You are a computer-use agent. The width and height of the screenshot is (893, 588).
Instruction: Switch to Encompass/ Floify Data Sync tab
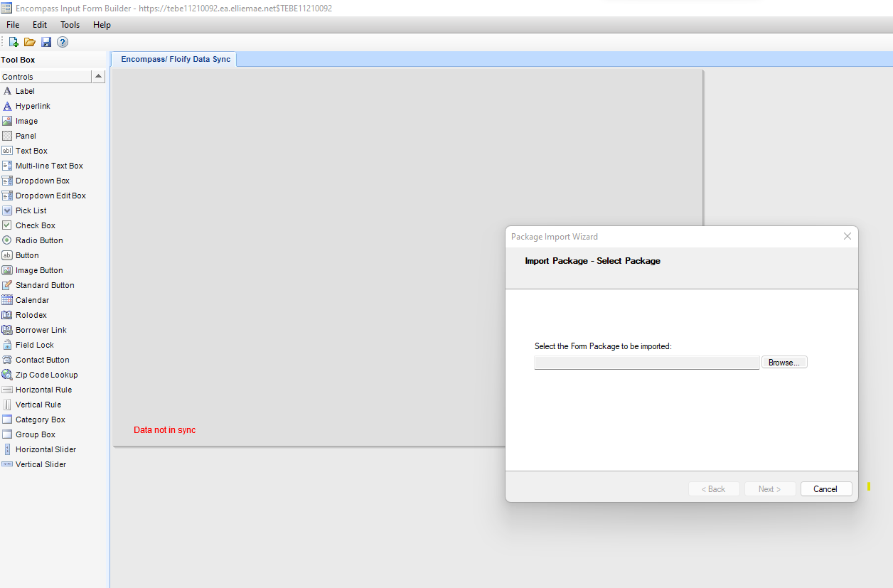coord(176,59)
